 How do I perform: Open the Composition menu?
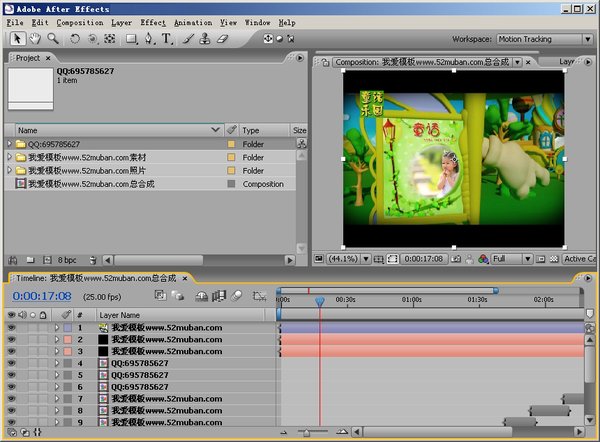click(80, 23)
